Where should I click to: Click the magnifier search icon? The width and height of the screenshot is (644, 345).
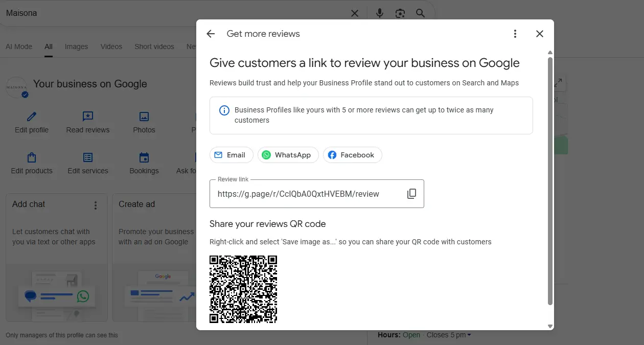(x=421, y=13)
